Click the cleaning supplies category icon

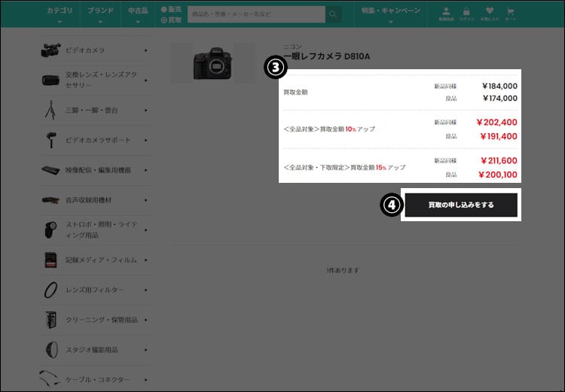tap(50, 320)
